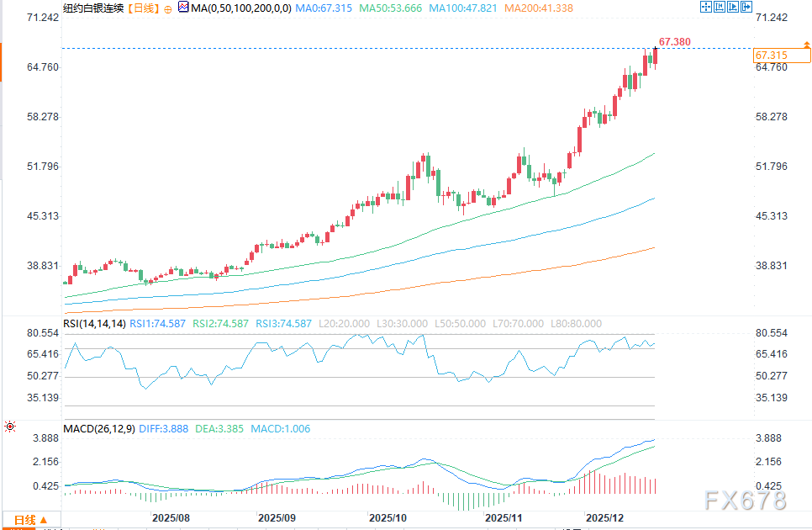The image size is (812, 530).
Task: Click the 2025/10 date marker on timeline
Action: click(388, 519)
